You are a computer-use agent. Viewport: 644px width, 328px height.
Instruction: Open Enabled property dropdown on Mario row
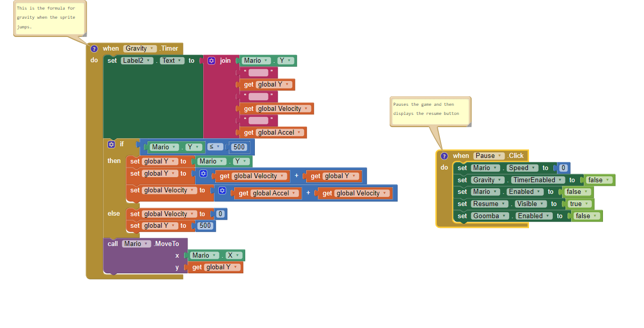pos(525,192)
